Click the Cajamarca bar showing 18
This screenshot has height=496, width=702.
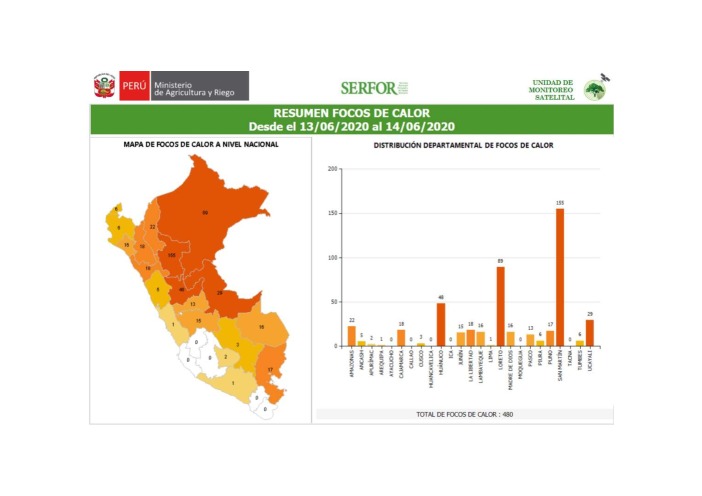[401, 338]
